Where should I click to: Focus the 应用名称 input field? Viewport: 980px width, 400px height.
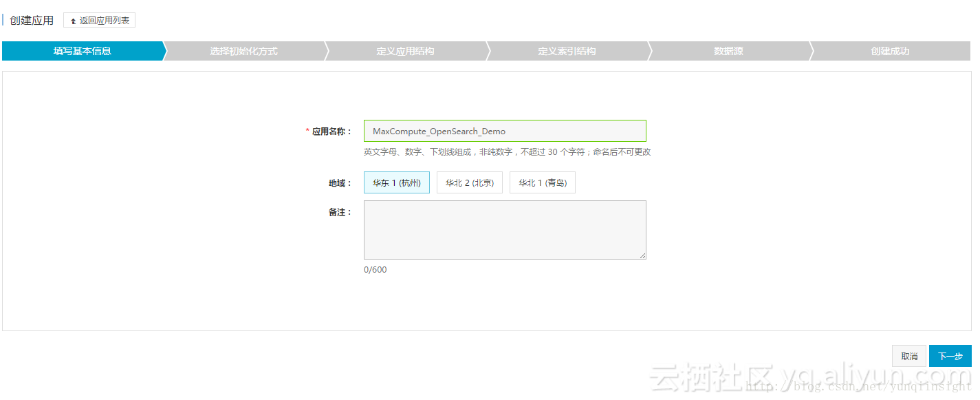click(505, 131)
